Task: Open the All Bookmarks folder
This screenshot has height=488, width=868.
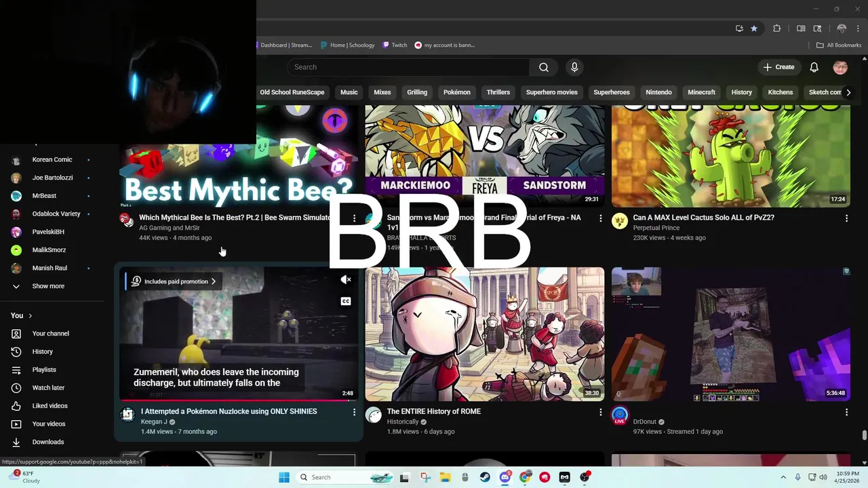Action: coord(839,45)
